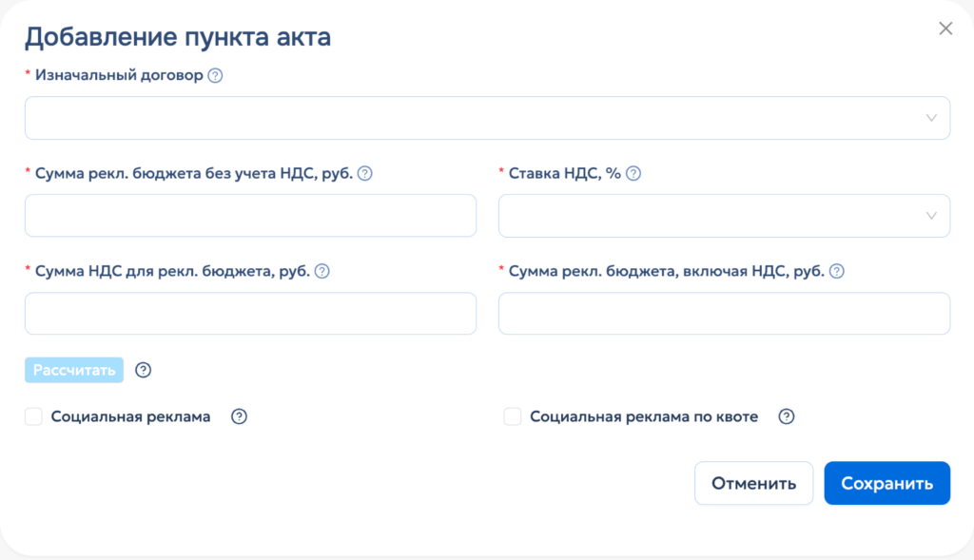Open the Ставка НДС, % dropdown
This screenshot has height=560, width=974.
(724, 216)
